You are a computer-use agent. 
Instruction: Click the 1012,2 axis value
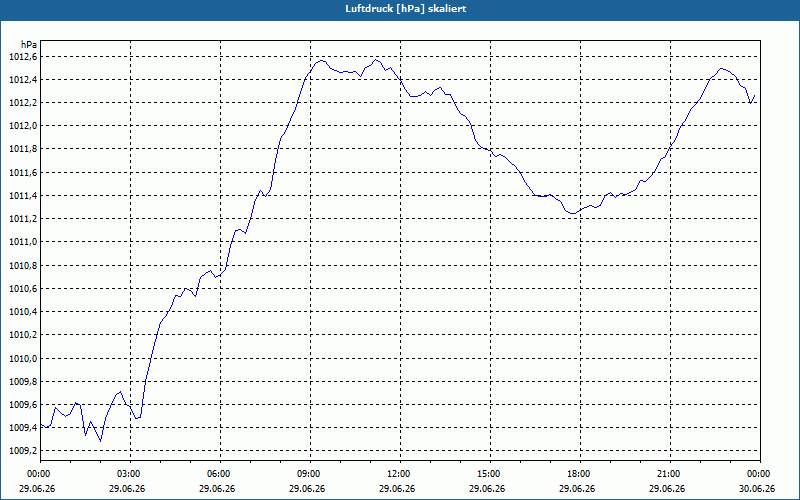click(x=23, y=103)
